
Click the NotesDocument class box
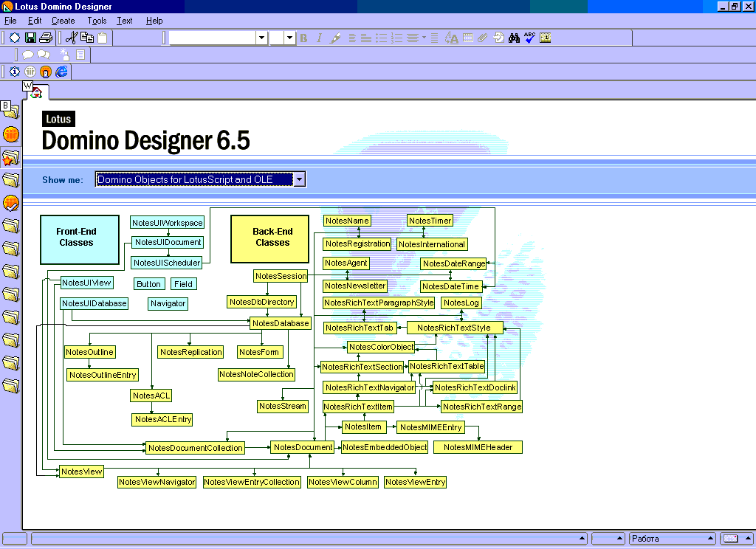(303, 447)
